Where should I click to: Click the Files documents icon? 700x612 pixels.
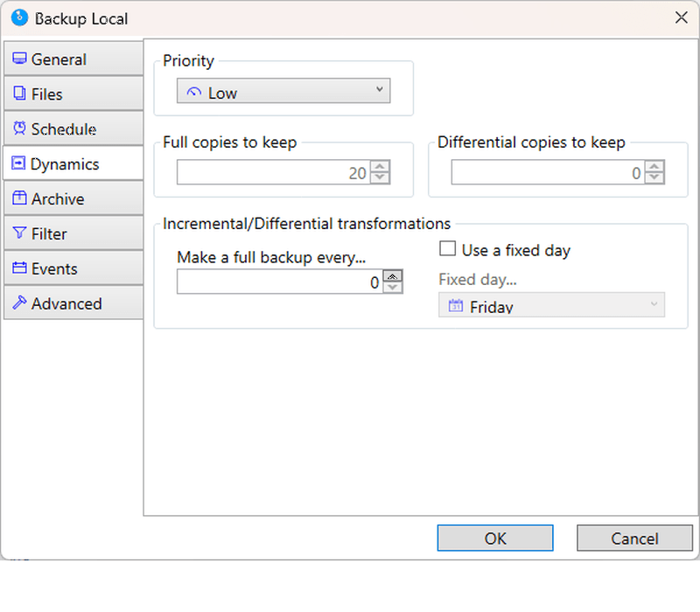(19, 94)
